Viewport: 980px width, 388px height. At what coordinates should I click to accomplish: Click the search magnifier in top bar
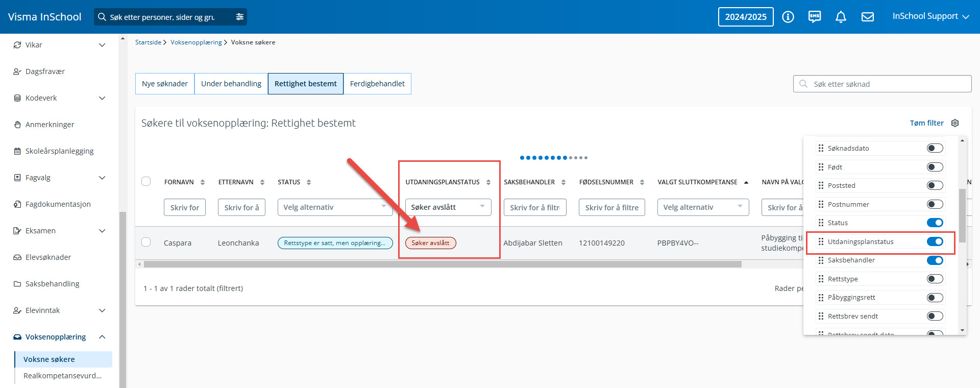click(x=102, y=17)
